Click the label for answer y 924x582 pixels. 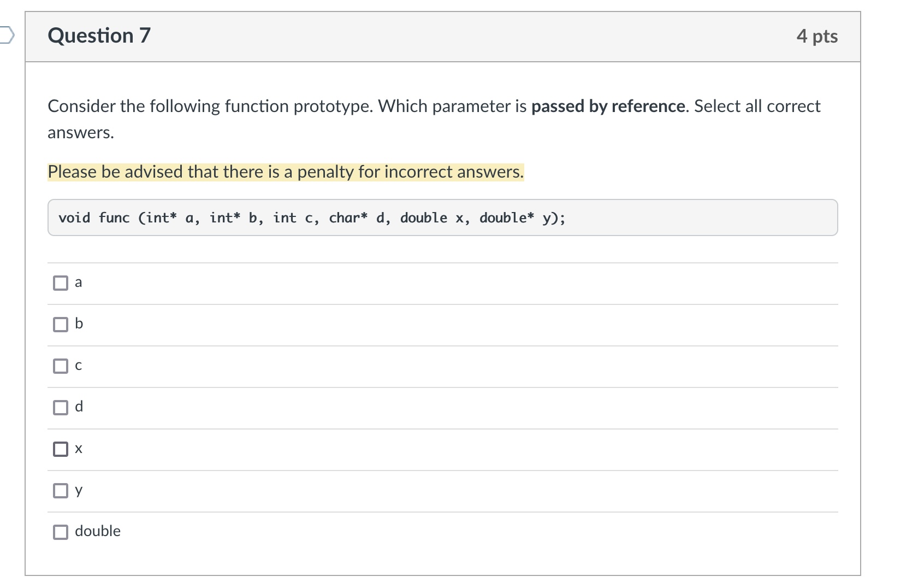click(78, 490)
